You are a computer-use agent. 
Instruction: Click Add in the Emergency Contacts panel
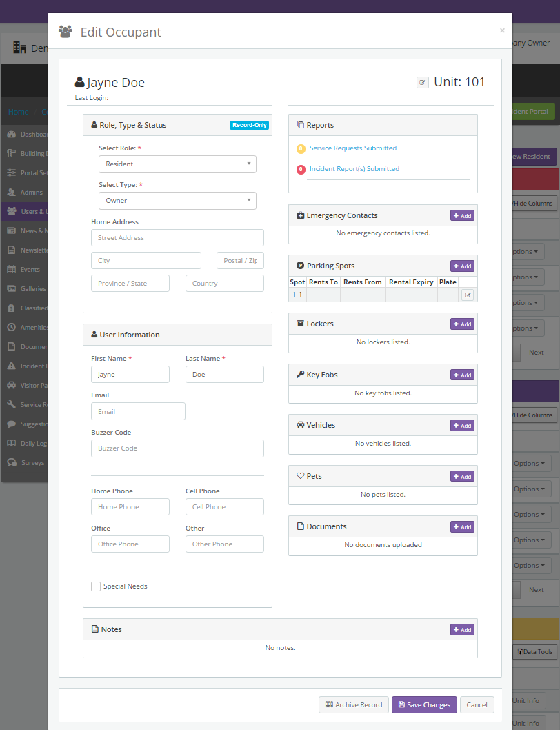[x=461, y=215]
